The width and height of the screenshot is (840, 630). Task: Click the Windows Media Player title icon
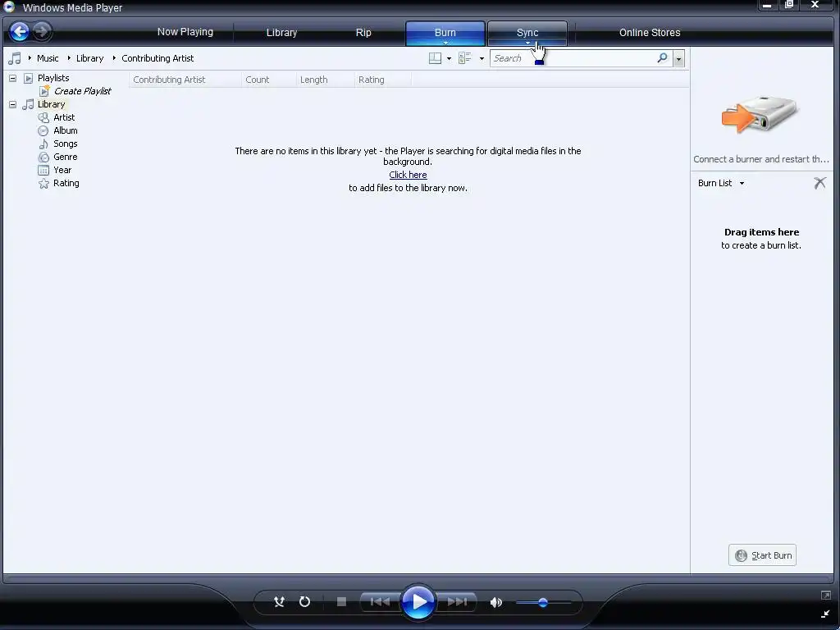coord(9,7)
